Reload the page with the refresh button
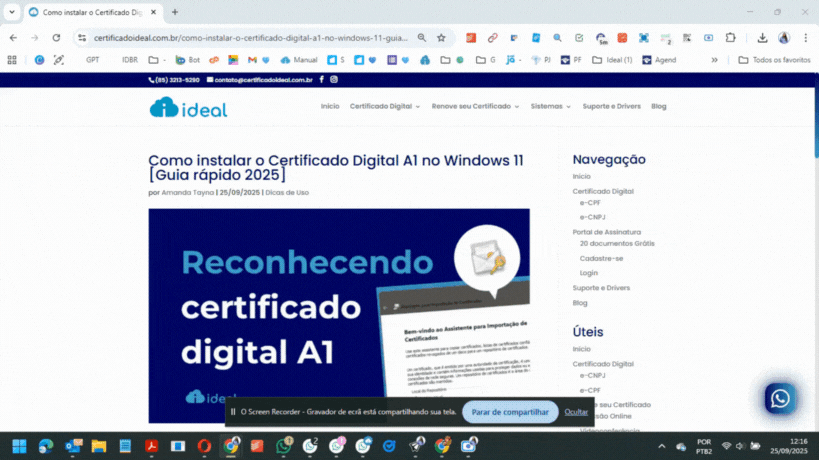819x460 pixels. [x=56, y=38]
